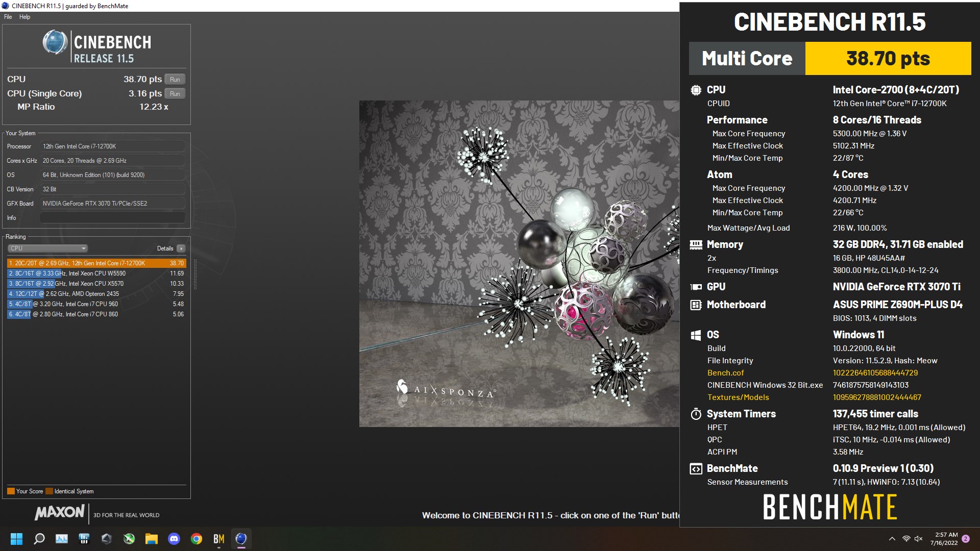
Task: Click the Textures/Models file label
Action: click(738, 397)
